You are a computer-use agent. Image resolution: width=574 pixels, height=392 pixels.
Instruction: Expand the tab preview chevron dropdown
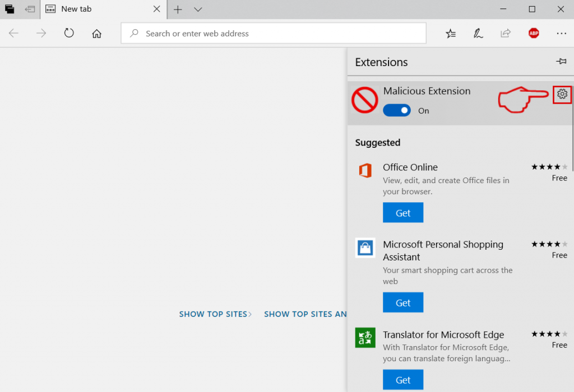click(197, 10)
